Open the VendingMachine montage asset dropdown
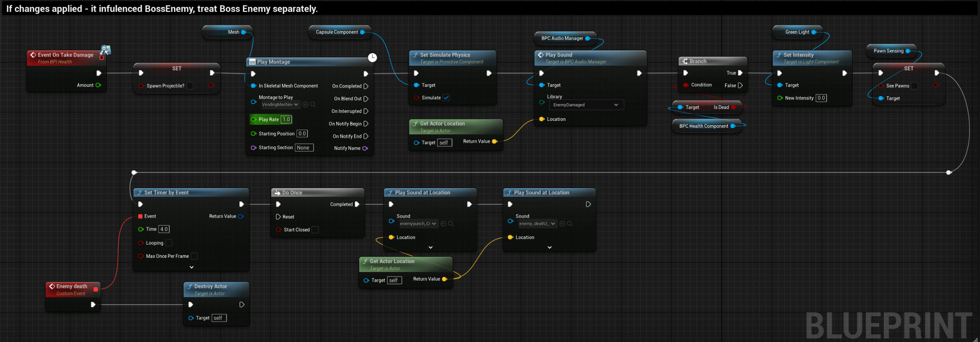This screenshot has height=342, width=980. (280, 104)
